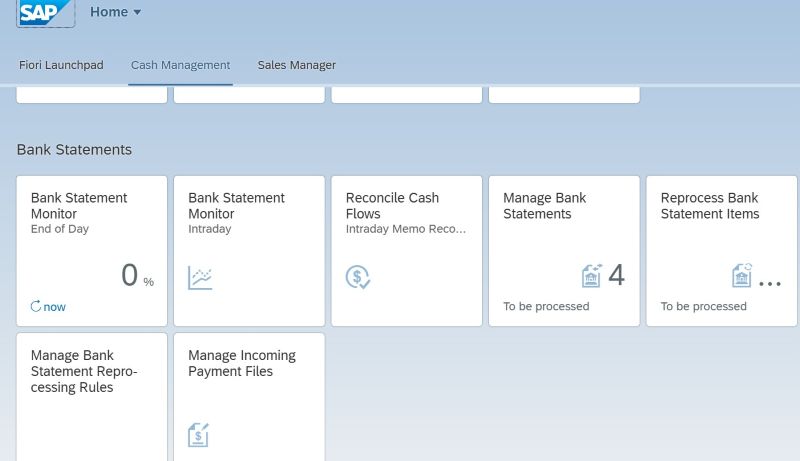Select the Cash Management tab
The width and height of the screenshot is (800, 461).
click(180, 65)
